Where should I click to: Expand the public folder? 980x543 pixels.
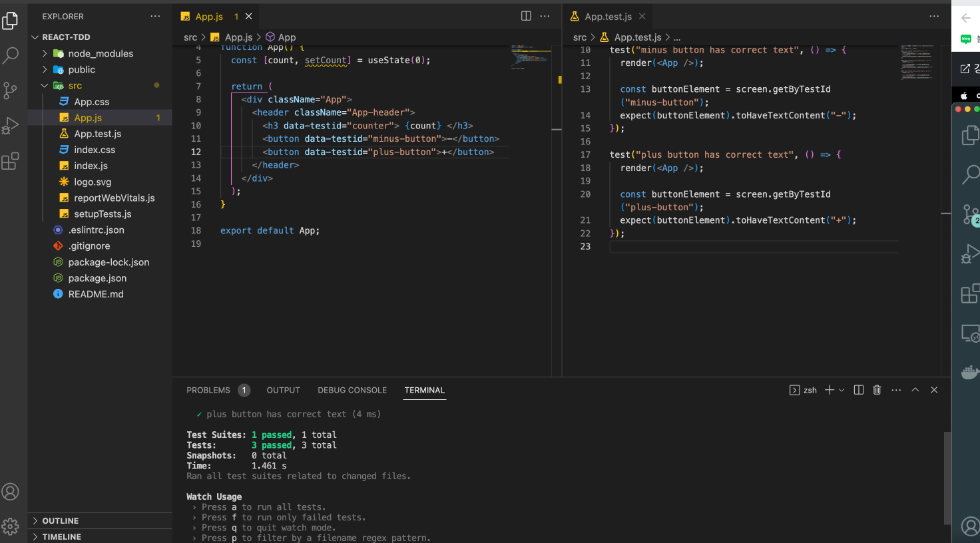(100, 70)
